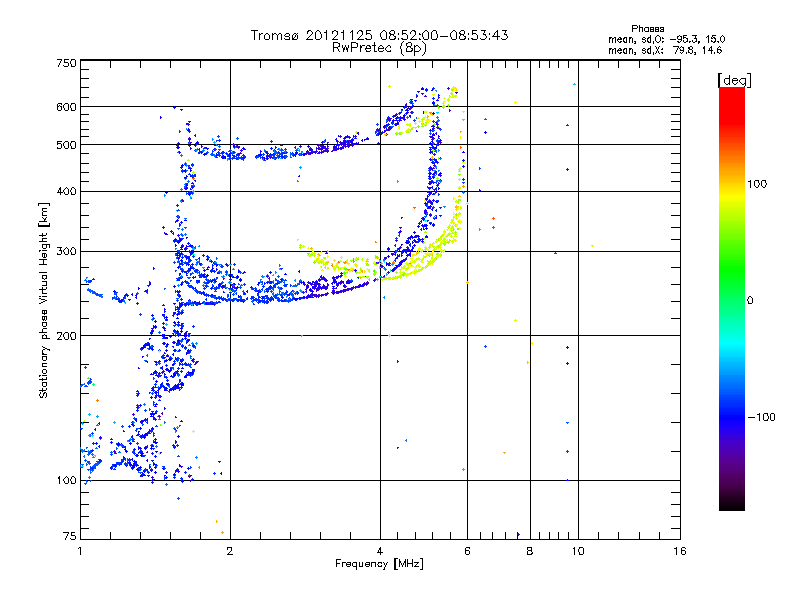Viewport: 800px width, 600px height.
Task: Click the subtitle 'RwPretec (8p)'
Action: pos(379,48)
